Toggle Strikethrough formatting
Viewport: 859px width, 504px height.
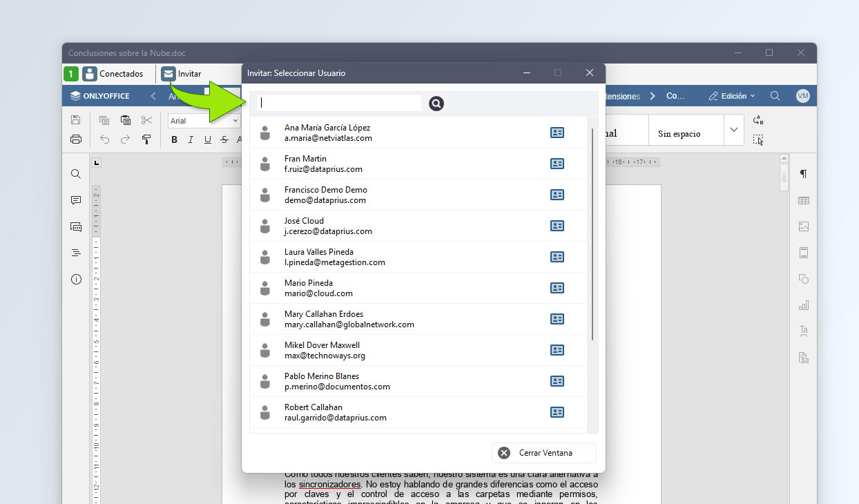pos(224,139)
